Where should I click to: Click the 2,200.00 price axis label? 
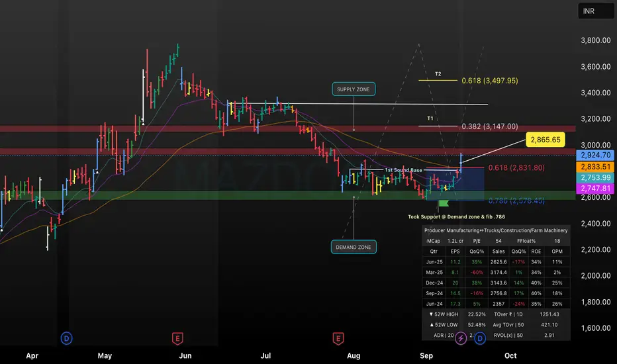(x=596, y=250)
